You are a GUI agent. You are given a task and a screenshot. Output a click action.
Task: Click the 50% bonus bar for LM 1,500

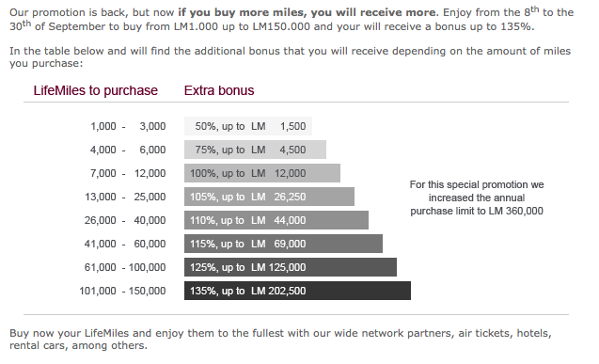[x=248, y=126]
